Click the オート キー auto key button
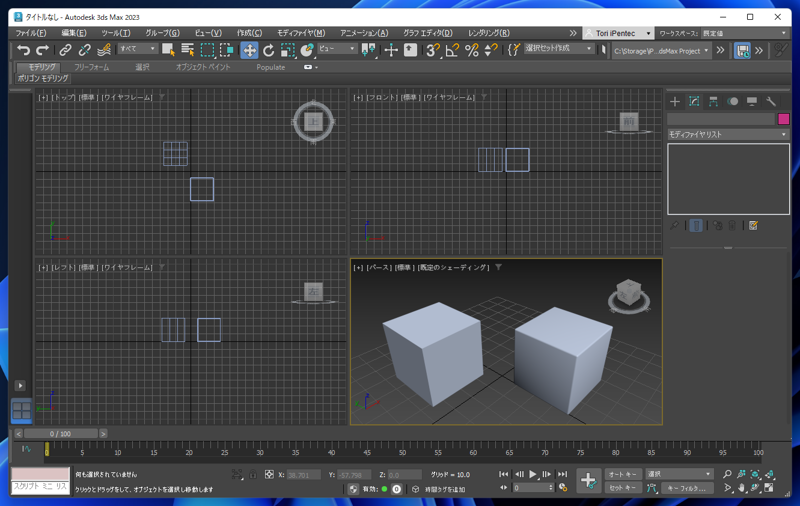This screenshot has height=506, width=800. (x=623, y=474)
